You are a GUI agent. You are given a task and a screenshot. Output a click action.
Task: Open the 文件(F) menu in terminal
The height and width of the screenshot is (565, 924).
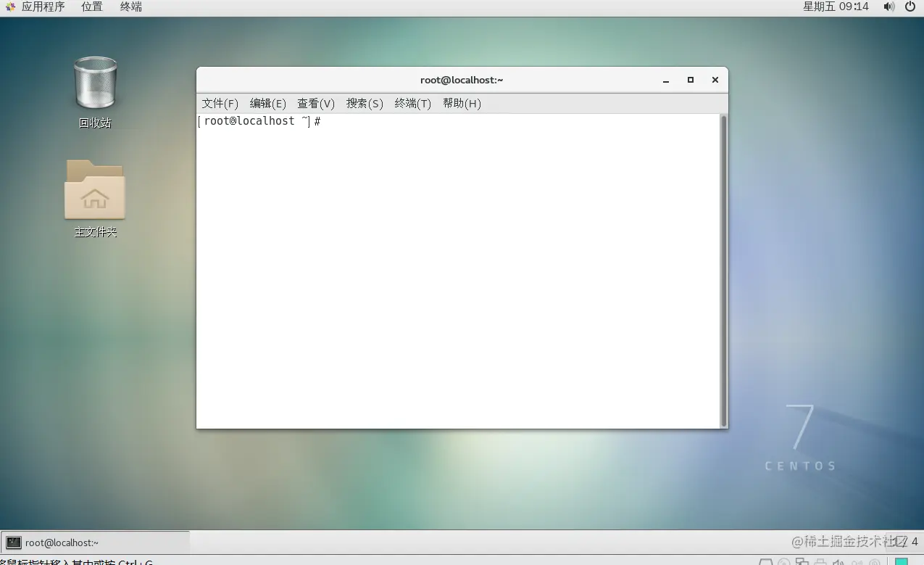tap(220, 103)
